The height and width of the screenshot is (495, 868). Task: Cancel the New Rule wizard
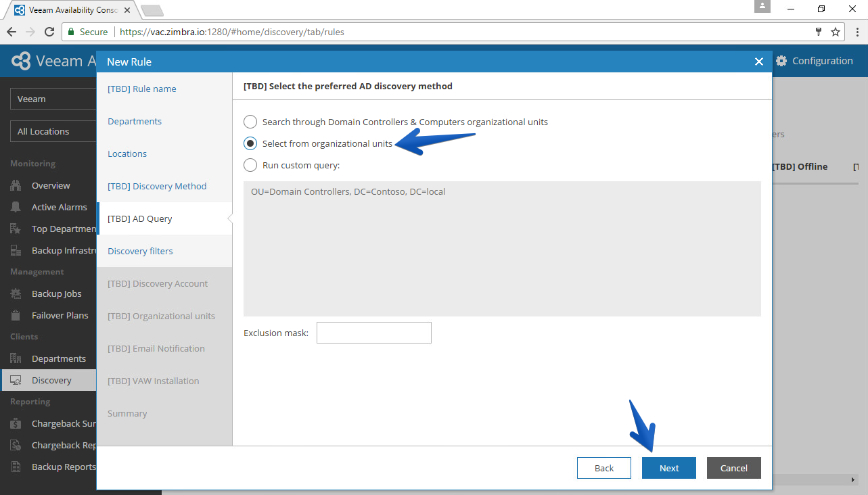(734, 468)
